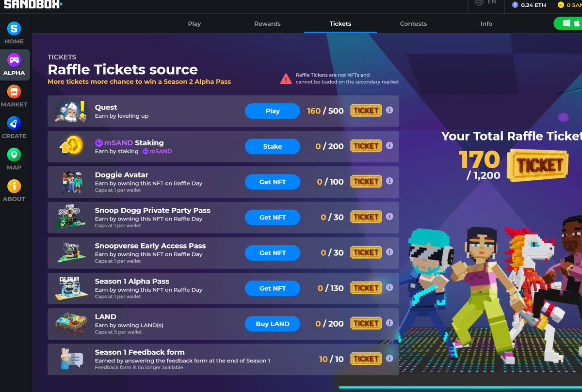The width and height of the screenshot is (582, 392).
Task: Click the purple mSAND label under Staking
Action: (157, 151)
